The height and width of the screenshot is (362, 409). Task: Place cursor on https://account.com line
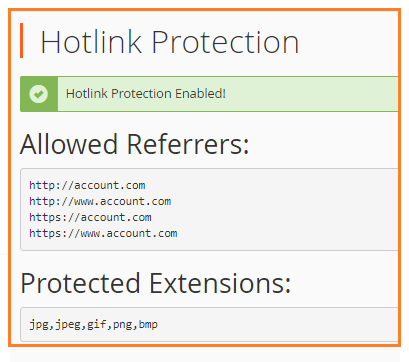pos(90,217)
